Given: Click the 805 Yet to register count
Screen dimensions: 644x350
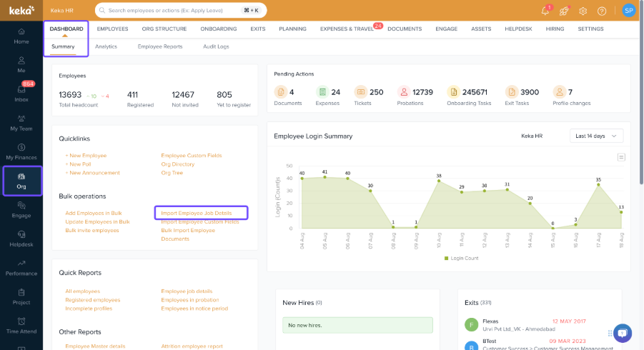Looking at the screenshot, I should (224, 95).
